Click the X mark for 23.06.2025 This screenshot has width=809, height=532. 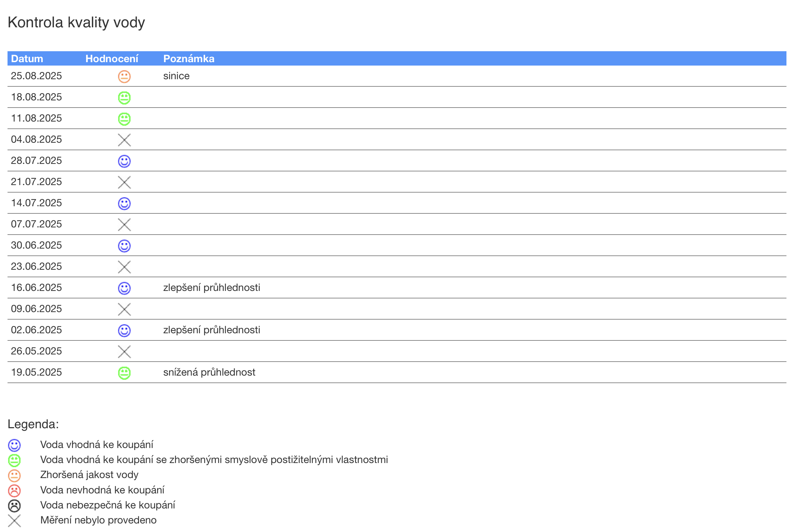(x=124, y=267)
